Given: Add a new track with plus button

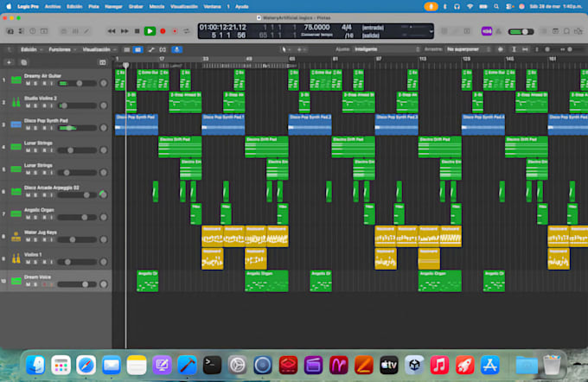Looking at the screenshot, I should [9, 62].
